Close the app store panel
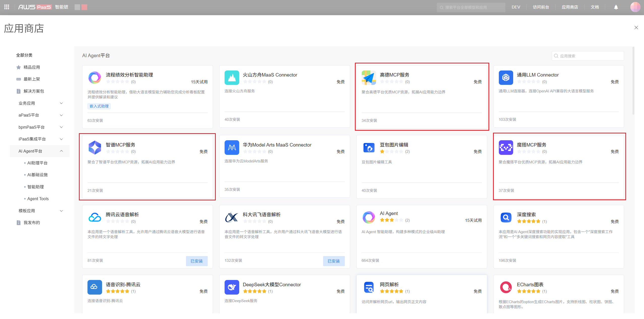The height and width of the screenshot is (319, 644). point(636,28)
